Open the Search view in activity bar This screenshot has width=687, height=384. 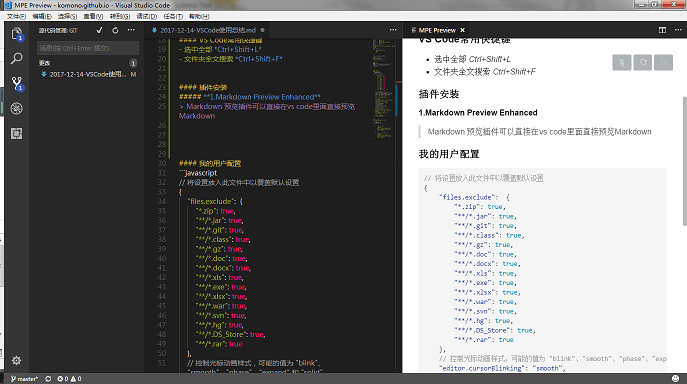[x=17, y=58]
